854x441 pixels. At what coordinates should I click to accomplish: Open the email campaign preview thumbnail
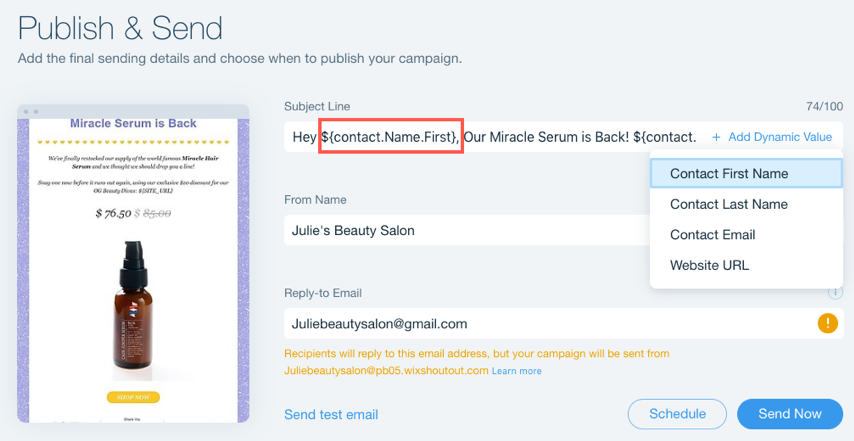[x=133, y=264]
